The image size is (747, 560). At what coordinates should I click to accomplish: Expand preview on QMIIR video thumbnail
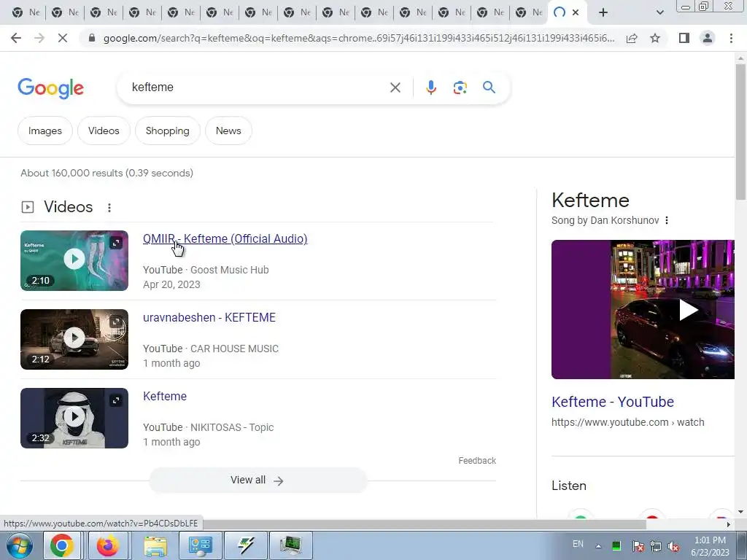(x=116, y=243)
